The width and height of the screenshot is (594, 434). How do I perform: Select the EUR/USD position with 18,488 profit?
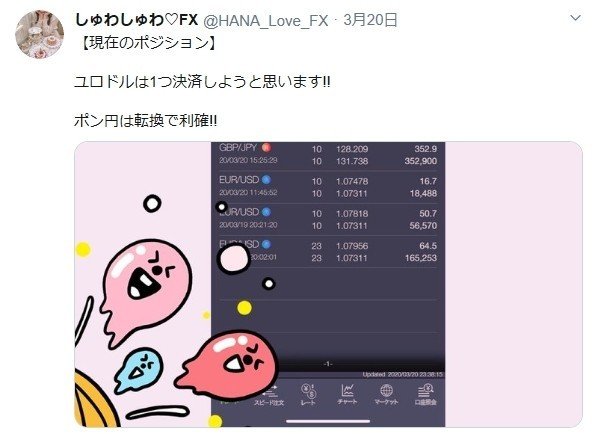coord(328,187)
